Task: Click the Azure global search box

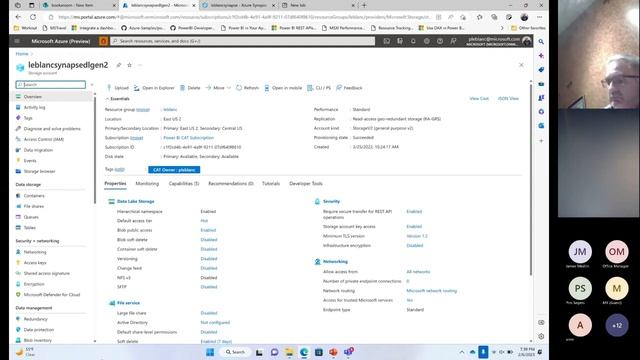Action: [242, 41]
